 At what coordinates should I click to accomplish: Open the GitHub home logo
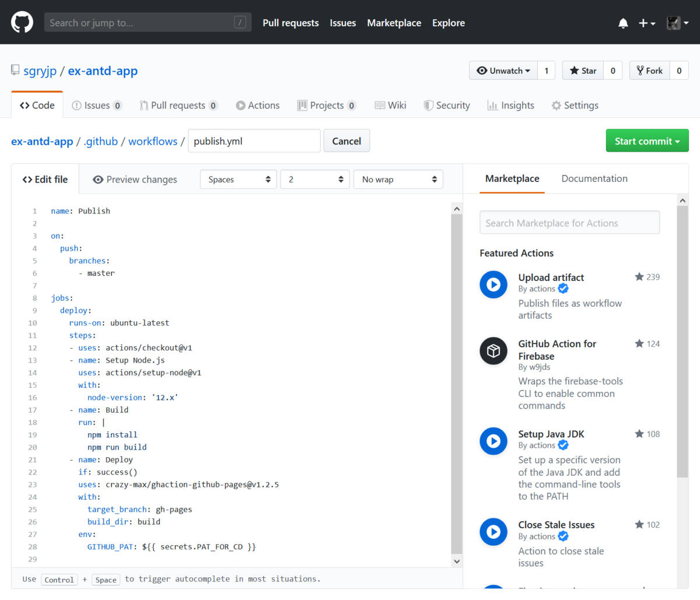tap(22, 23)
